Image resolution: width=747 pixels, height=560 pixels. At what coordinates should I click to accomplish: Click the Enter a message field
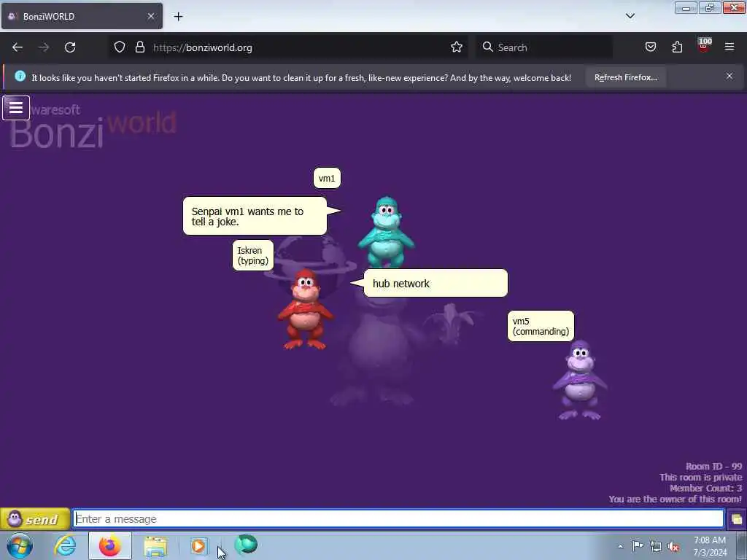click(x=398, y=518)
